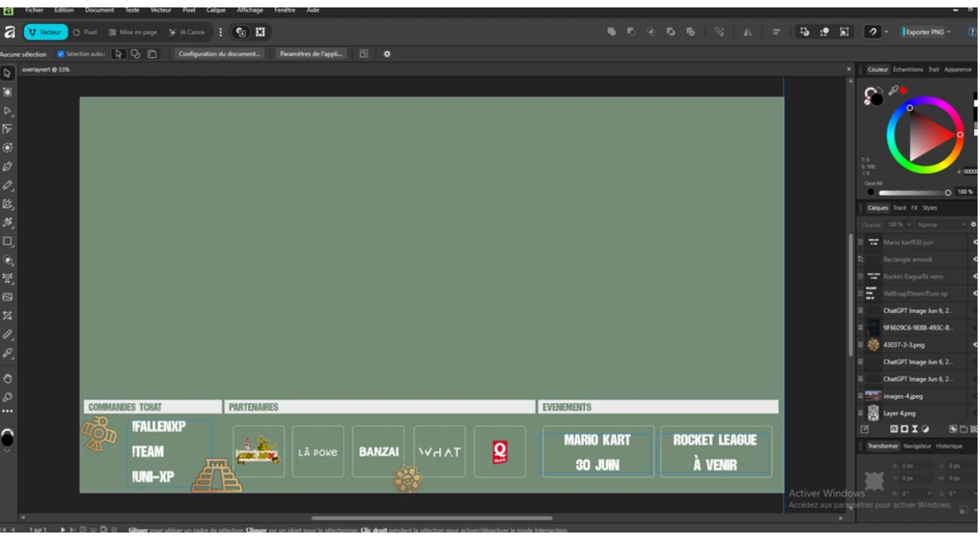Screen dimensions: 980x554
Task: Open the Normal blend mode dropdown
Action: tap(942, 225)
